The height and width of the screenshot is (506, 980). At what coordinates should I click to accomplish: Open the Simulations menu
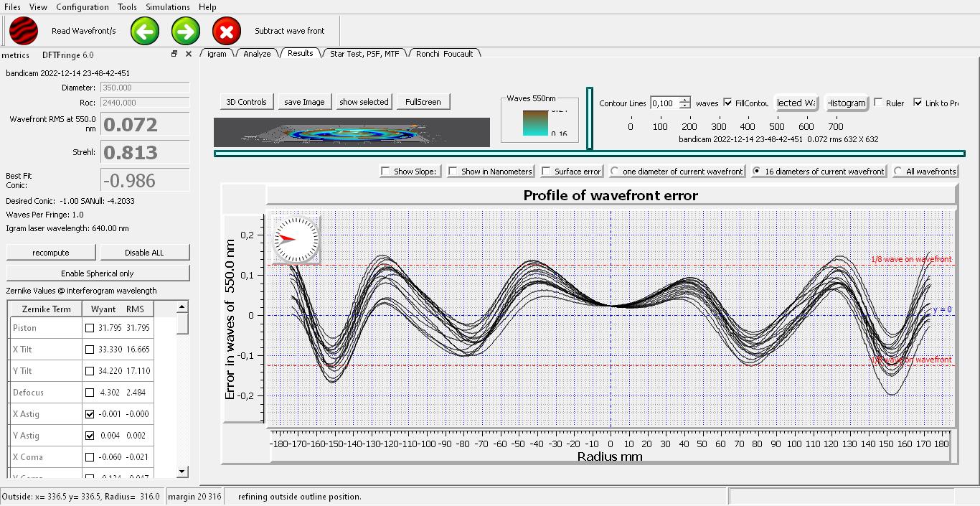[x=168, y=7]
